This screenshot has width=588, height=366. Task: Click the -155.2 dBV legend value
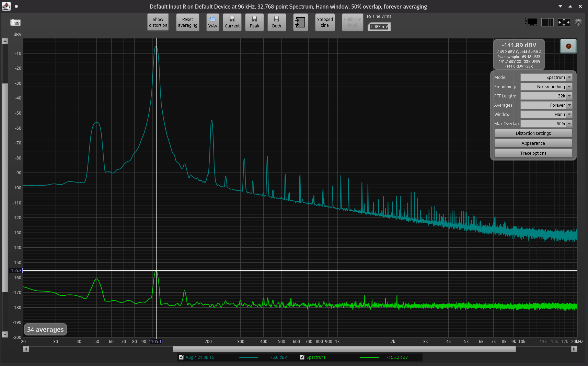[x=397, y=357]
